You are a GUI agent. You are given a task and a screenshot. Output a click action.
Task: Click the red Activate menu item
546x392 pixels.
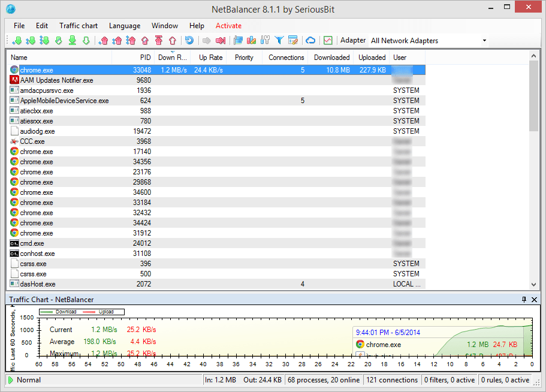coord(228,26)
